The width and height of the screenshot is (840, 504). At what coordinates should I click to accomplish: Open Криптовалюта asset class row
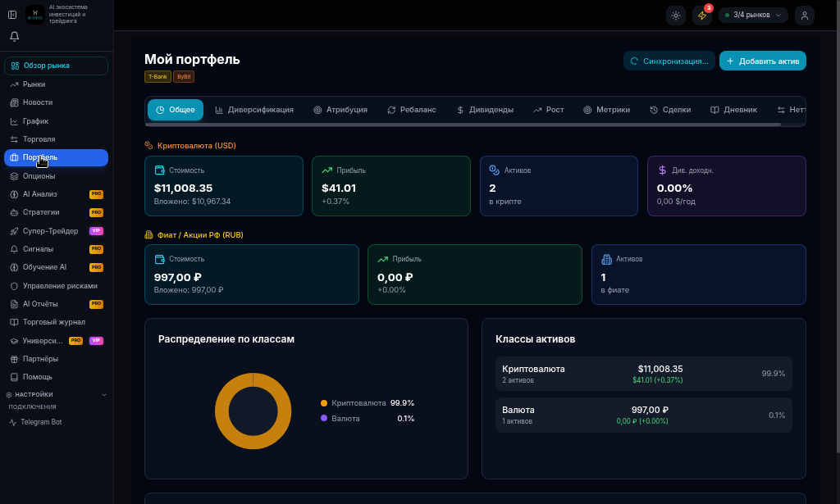[x=643, y=374]
